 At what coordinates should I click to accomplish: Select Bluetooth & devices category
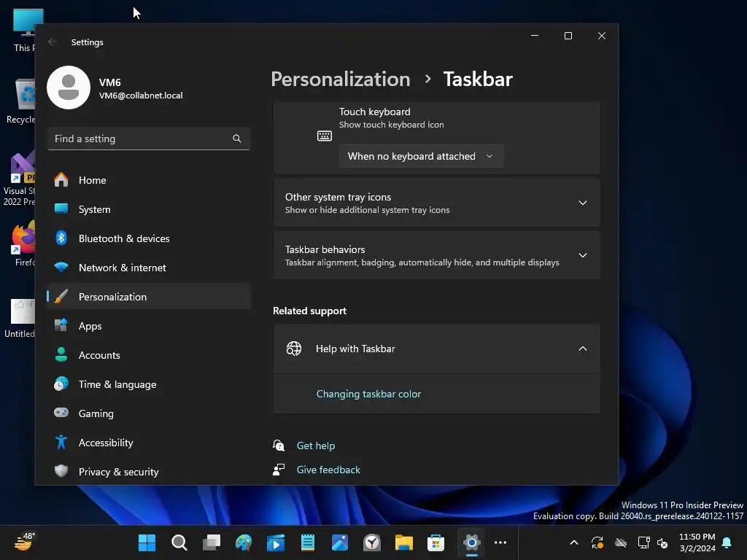(148, 238)
